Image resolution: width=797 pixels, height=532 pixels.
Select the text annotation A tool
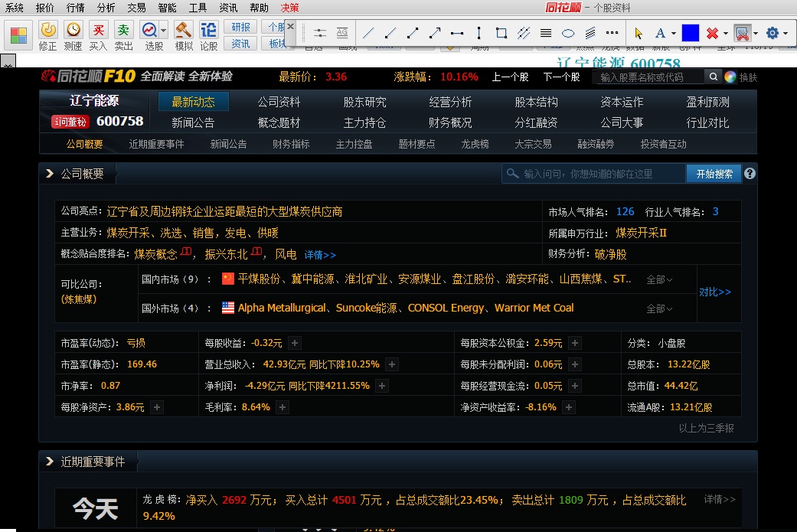tap(660, 34)
